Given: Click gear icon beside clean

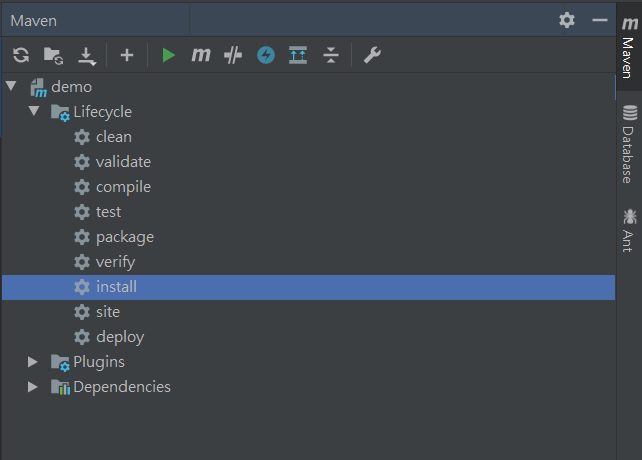Looking at the screenshot, I should [82, 137].
